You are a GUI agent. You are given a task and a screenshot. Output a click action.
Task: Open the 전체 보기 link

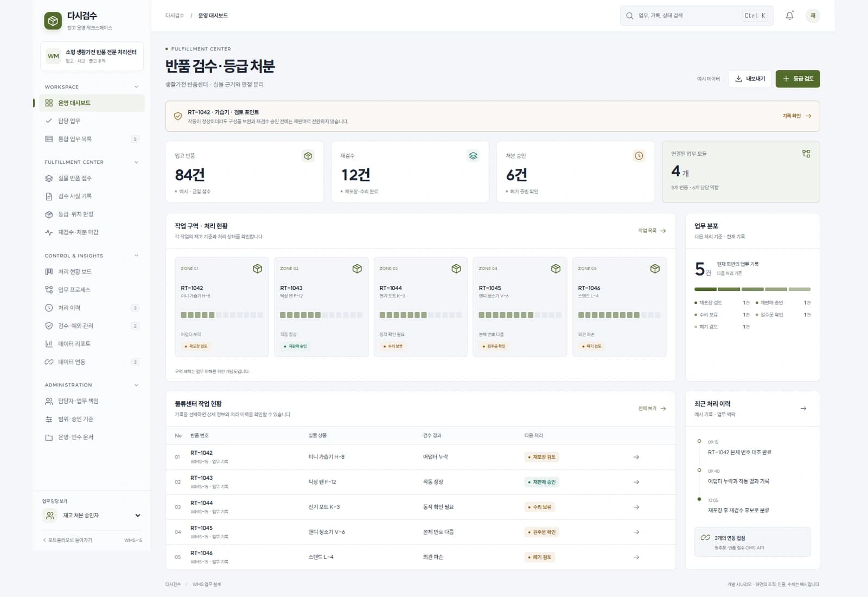tap(652, 409)
